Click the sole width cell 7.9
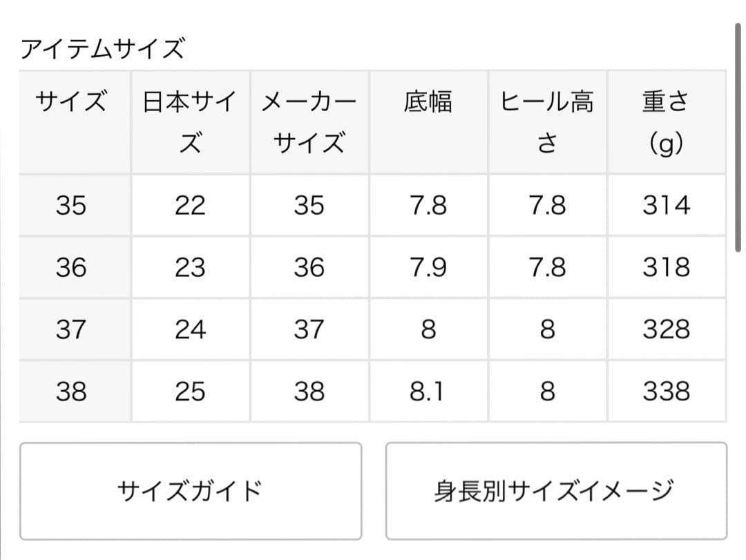 coord(428,267)
